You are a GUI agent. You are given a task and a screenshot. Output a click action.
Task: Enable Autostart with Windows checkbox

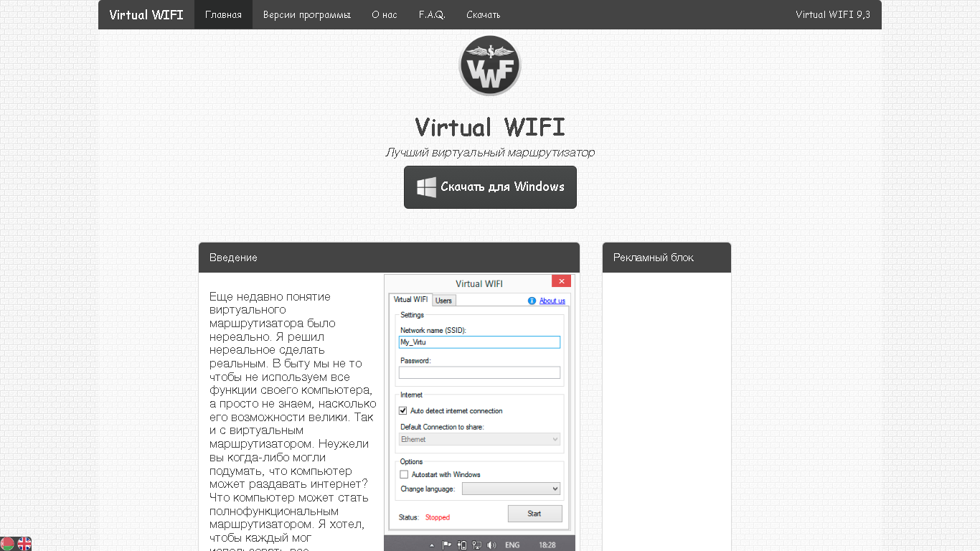click(x=403, y=474)
